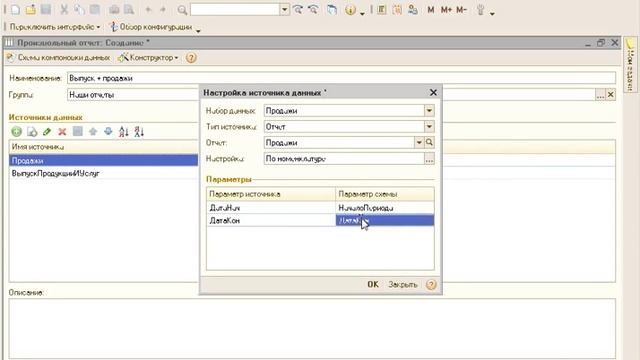This screenshot has height=360, width=640.
Task: Click the Группа field ellipsis select button
Action: tap(600, 95)
